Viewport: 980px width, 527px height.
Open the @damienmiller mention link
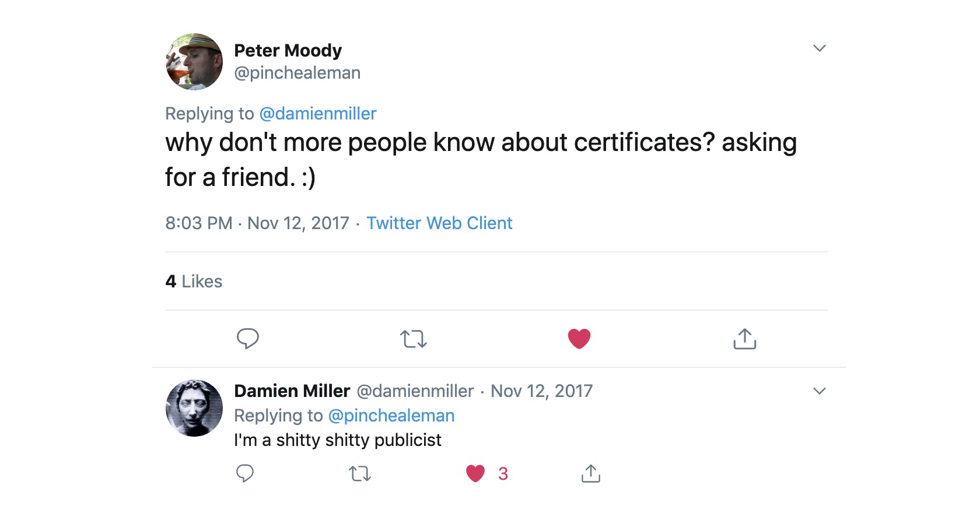[x=318, y=114]
